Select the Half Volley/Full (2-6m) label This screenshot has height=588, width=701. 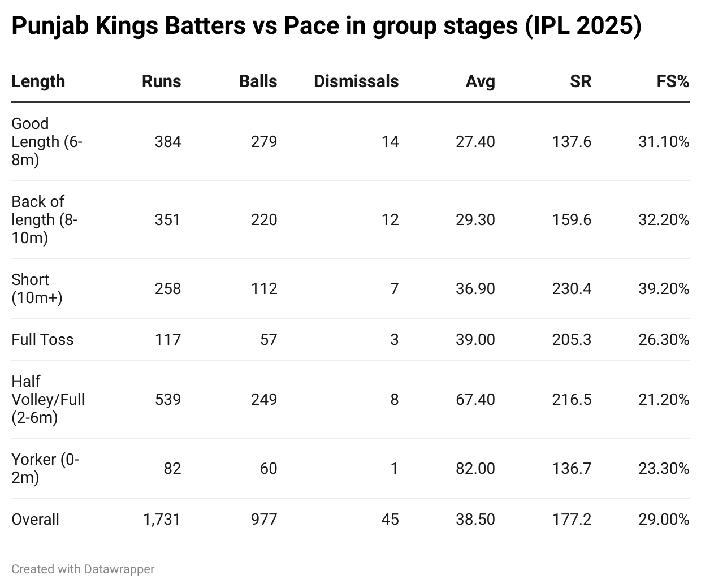(47, 399)
